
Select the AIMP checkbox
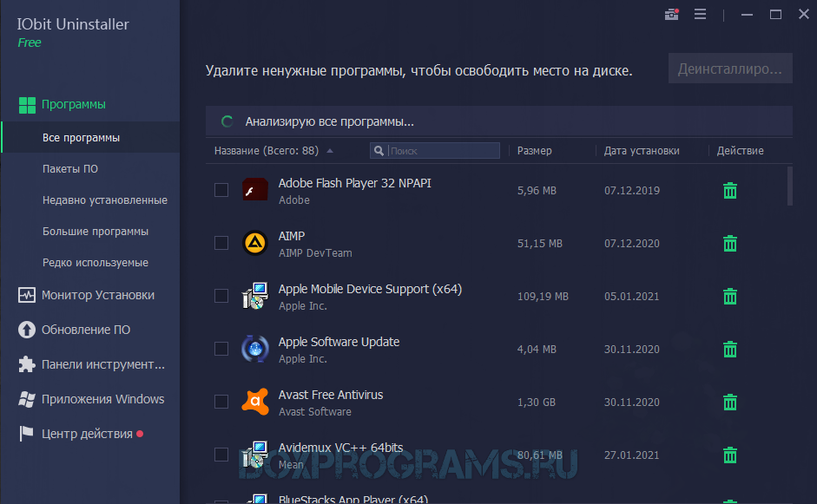[x=221, y=243]
